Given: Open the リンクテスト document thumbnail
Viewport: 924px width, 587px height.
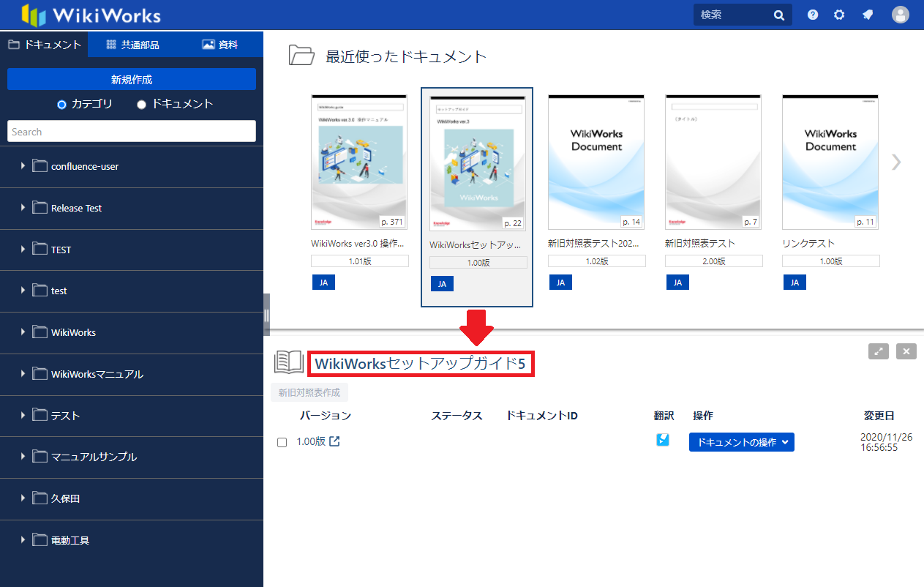Looking at the screenshot, I should 830,162.
